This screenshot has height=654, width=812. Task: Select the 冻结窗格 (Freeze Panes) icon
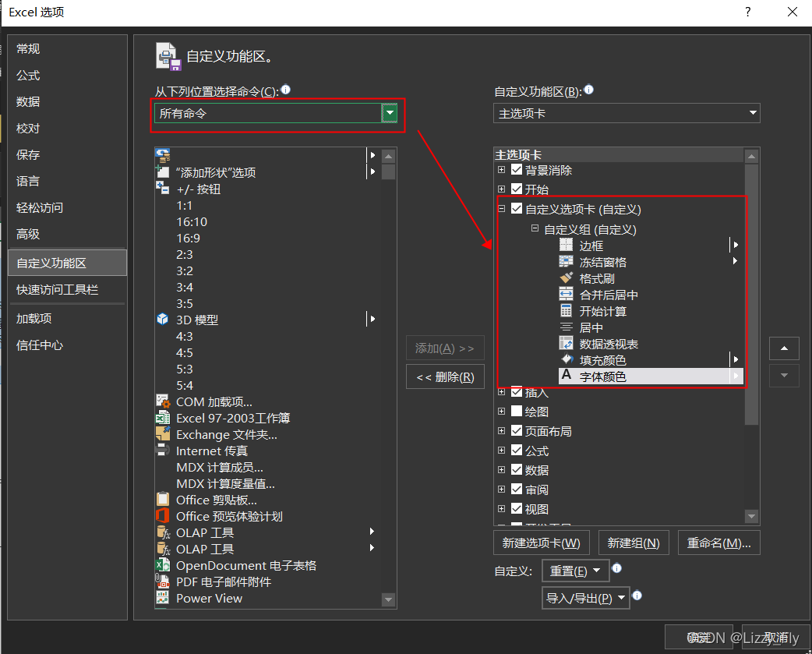pos(567,262)
